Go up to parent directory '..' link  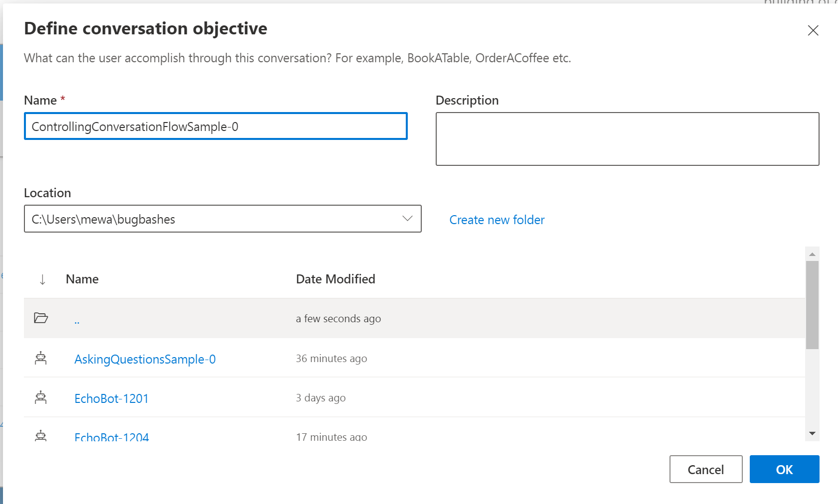coord(77,320)
